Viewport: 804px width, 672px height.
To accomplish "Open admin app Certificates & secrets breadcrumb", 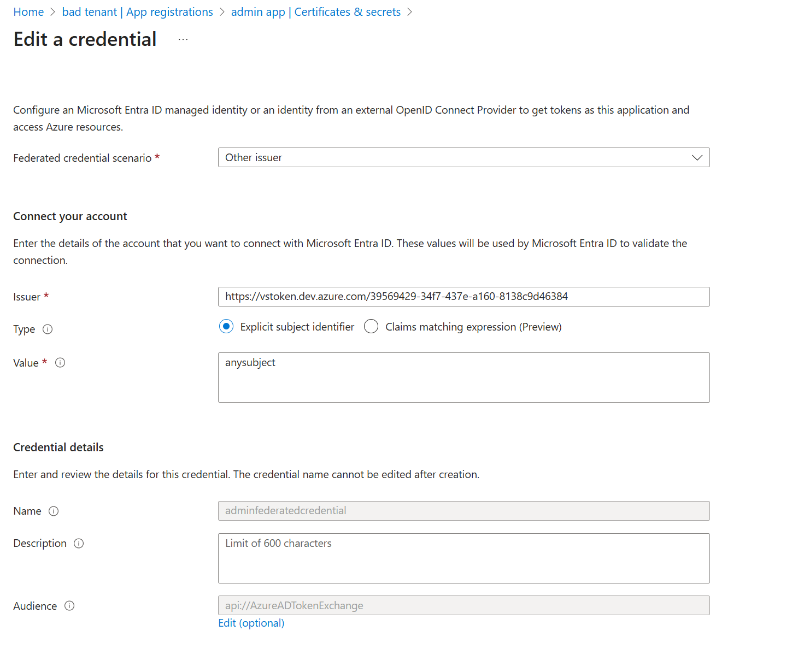I will pyautogui.click(x=315, y=12).
